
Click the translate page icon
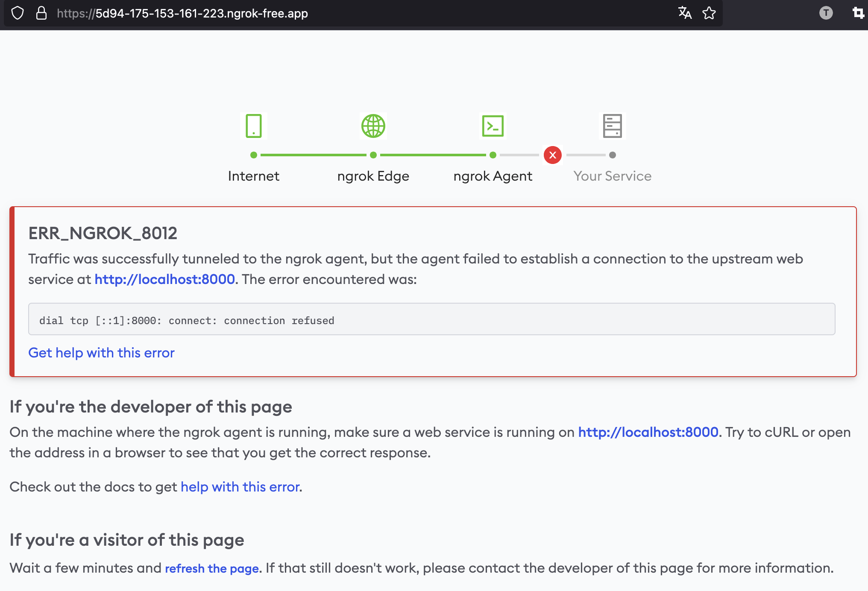tap(685, 13)
